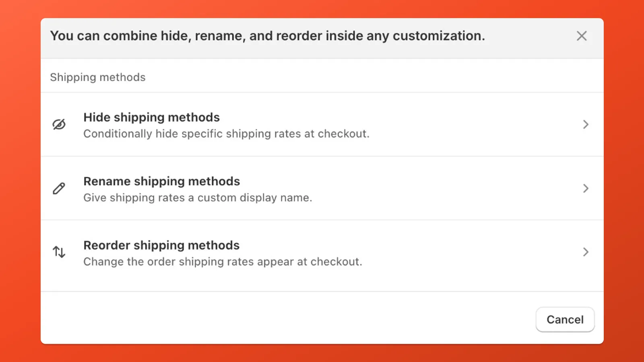Enable the Hide shipping methods option
Image resolution: width=644 pixels, height=362 pixels.
pos(151,117)
